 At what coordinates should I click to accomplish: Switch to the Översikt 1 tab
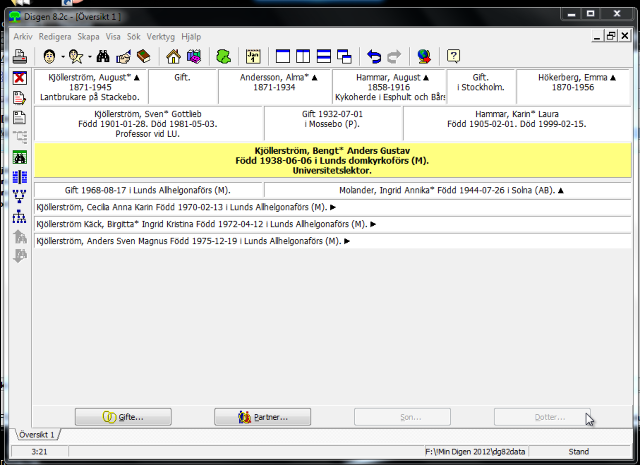[37, 435]
